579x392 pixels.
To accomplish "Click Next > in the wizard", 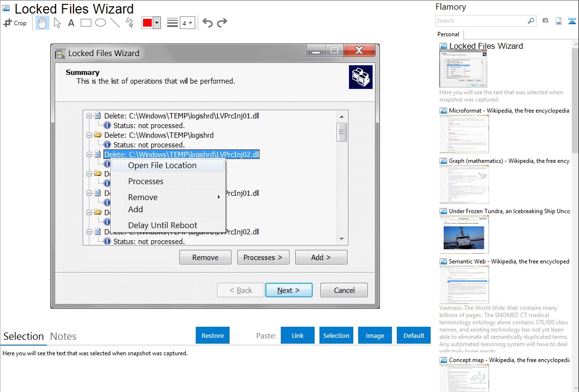I will [289, 290].
